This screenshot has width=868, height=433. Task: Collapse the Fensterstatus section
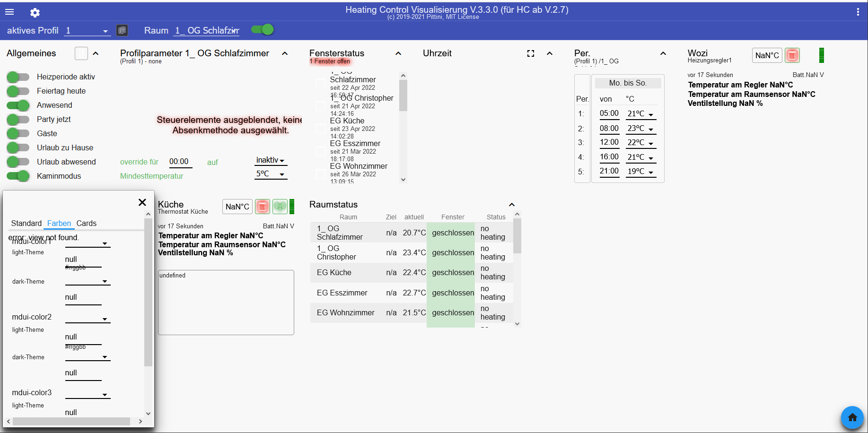click(x=398, y=53)
